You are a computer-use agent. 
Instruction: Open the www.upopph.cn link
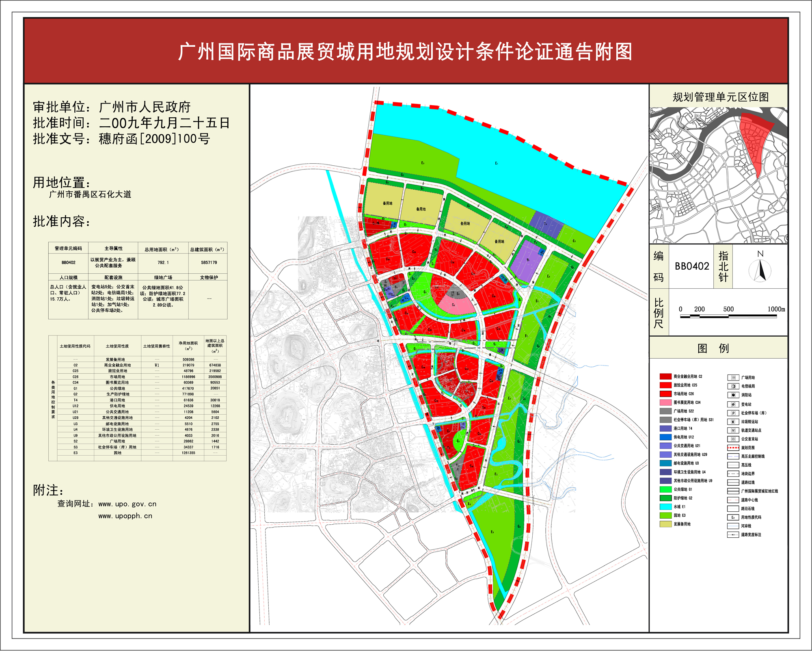(x=125, y=516)
